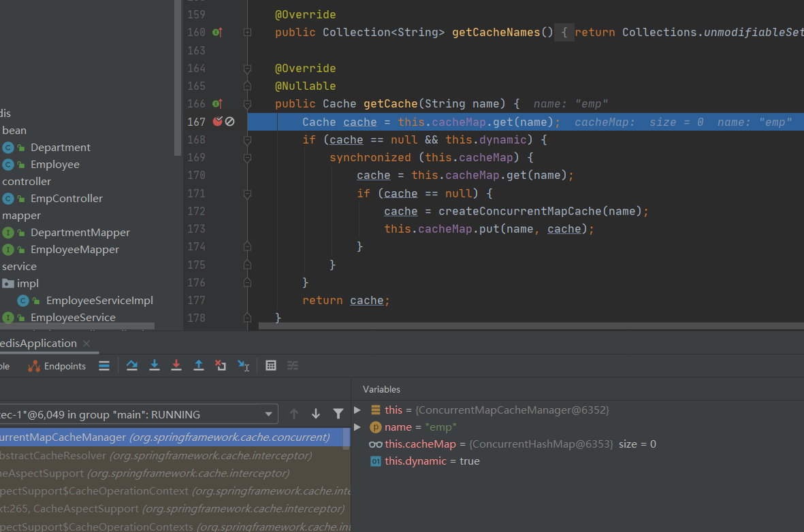Screen dimensions: 804x532
Task: Click the project tree vertical scrollbar
Action: [178, 77]
